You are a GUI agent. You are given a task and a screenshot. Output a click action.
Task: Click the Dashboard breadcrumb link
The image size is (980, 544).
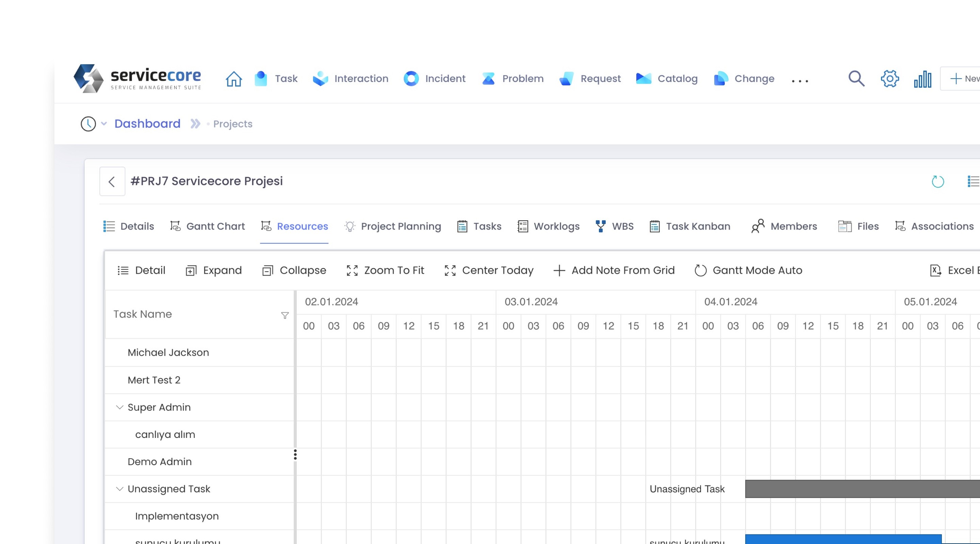coord(147,123)
